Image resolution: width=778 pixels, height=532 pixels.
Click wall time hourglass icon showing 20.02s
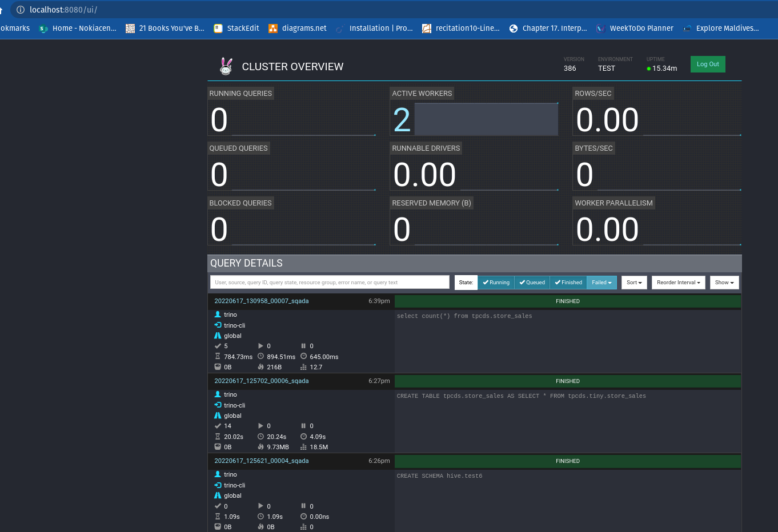[x=218, y=436]
